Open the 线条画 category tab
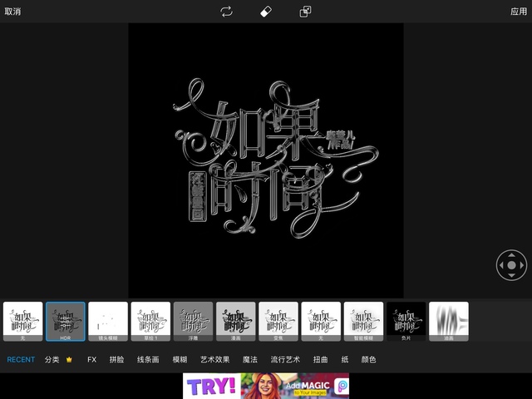The image size is (532, 399). click(x=148, y=360)
